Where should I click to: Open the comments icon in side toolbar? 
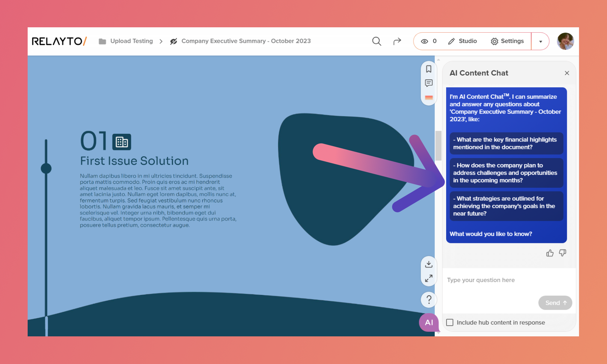(x=429, y=83)
